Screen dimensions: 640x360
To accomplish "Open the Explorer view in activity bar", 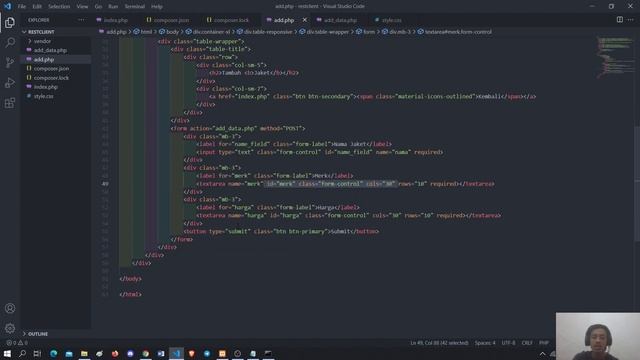I will pyautogui.click(x=10, y=23).
